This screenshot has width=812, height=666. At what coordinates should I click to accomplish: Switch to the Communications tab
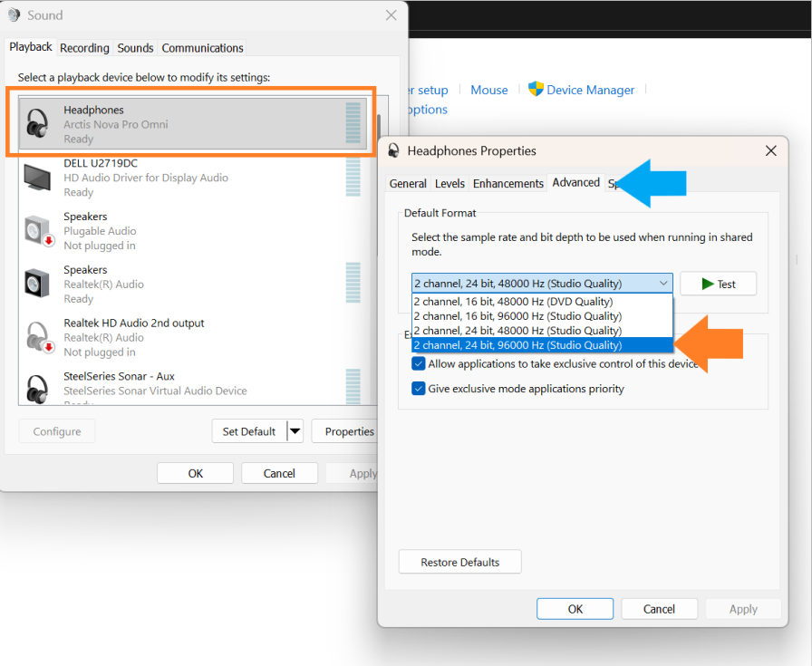point(202,48)
